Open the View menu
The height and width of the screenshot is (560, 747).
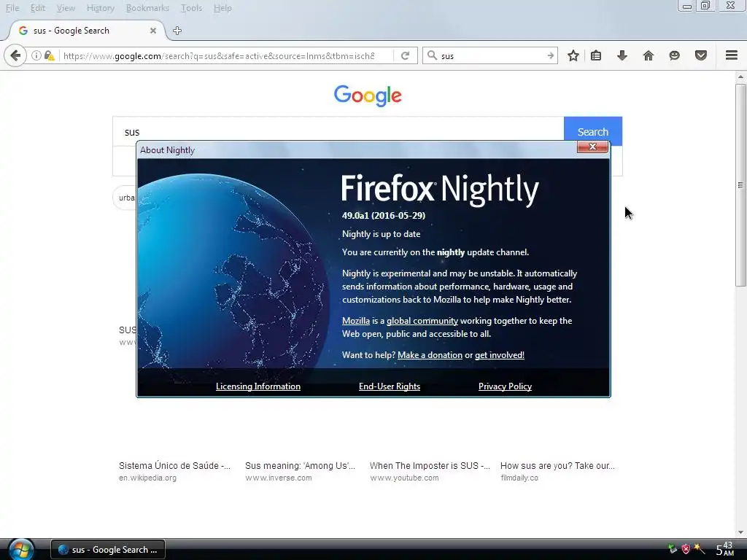pos(66,8)
